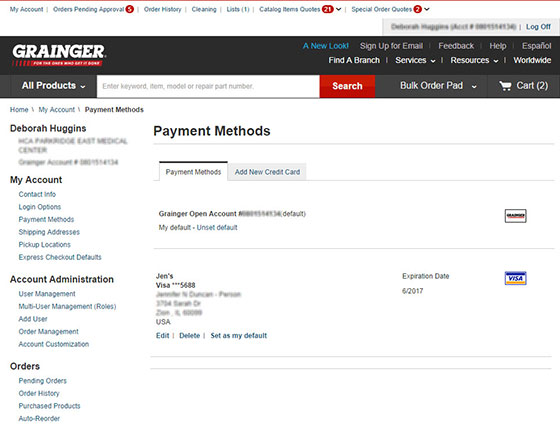
Task: Open Order History in top bar
Action: (x=162, y=9)
